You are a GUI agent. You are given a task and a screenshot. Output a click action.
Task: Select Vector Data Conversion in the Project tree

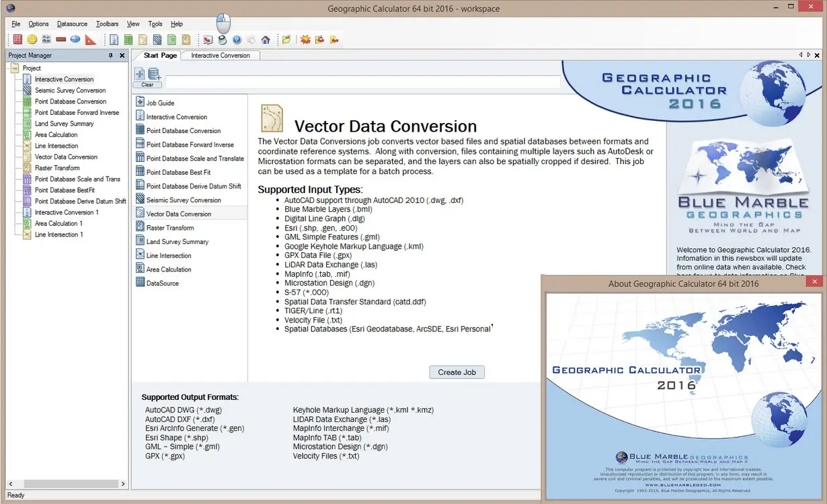coord(66,157)
